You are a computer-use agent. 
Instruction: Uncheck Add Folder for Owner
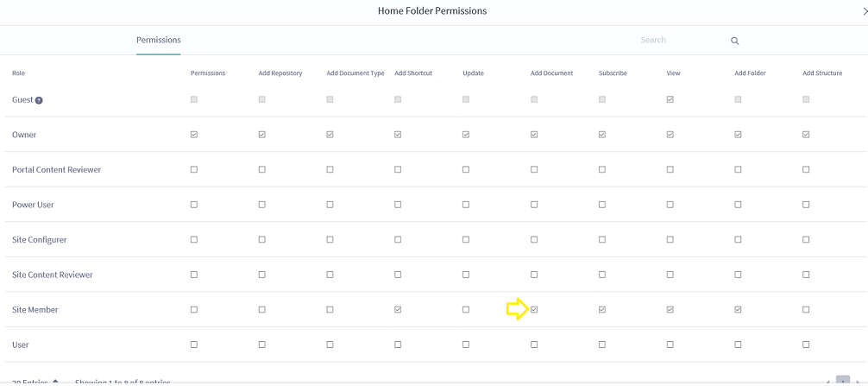[738, 135]
